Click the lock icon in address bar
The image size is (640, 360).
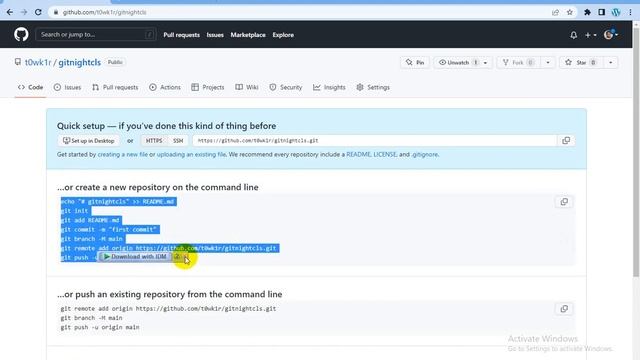click(x=56, y=12)
